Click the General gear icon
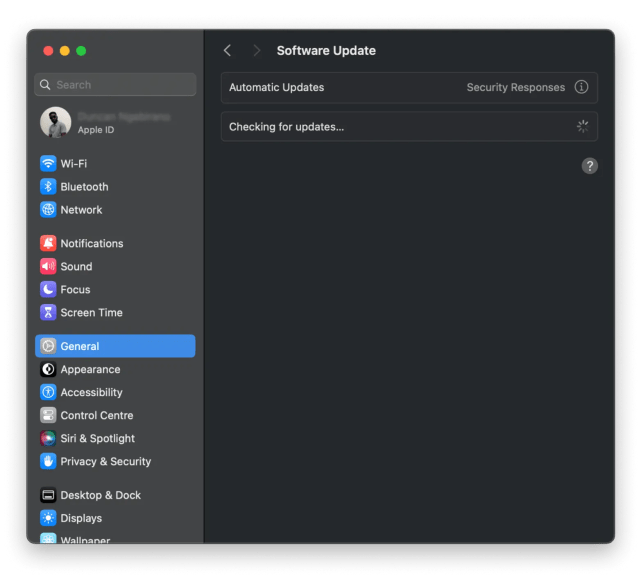639x582 pixels. tap(48, 346)
